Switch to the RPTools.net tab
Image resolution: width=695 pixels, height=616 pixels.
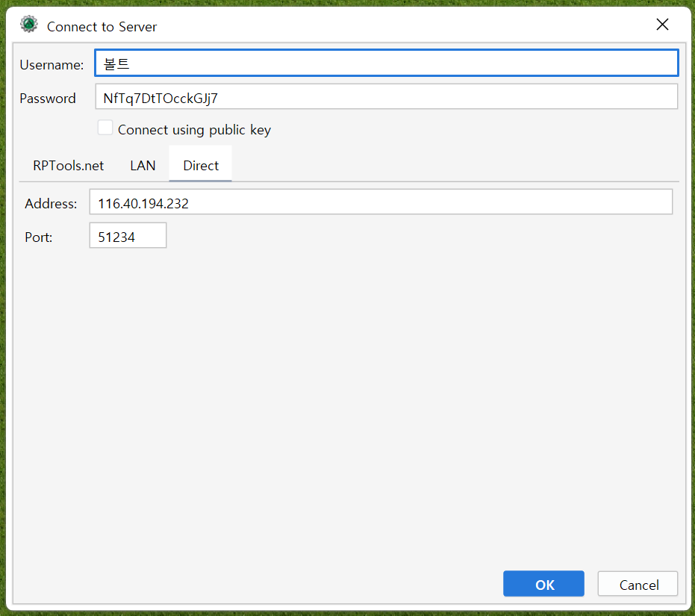tap(68, 166)
